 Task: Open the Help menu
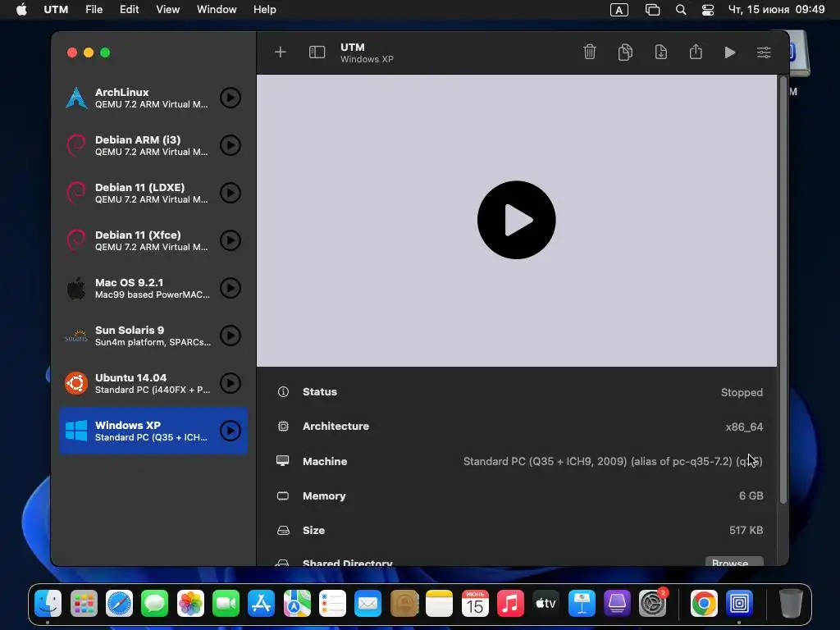(x=265, y=10)
